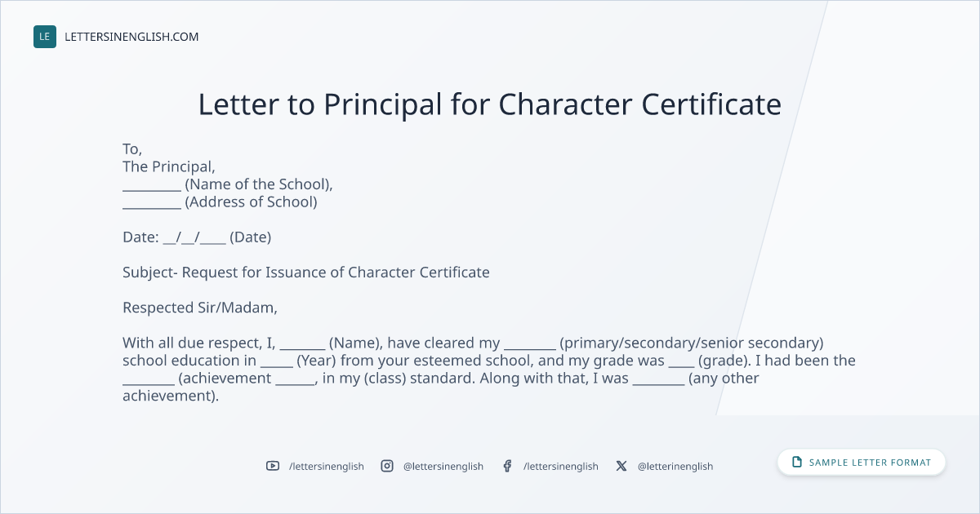
Task: Open the @lettersinenglish Instagram handle
Action: pyautogui.click(x=443, y=466)
